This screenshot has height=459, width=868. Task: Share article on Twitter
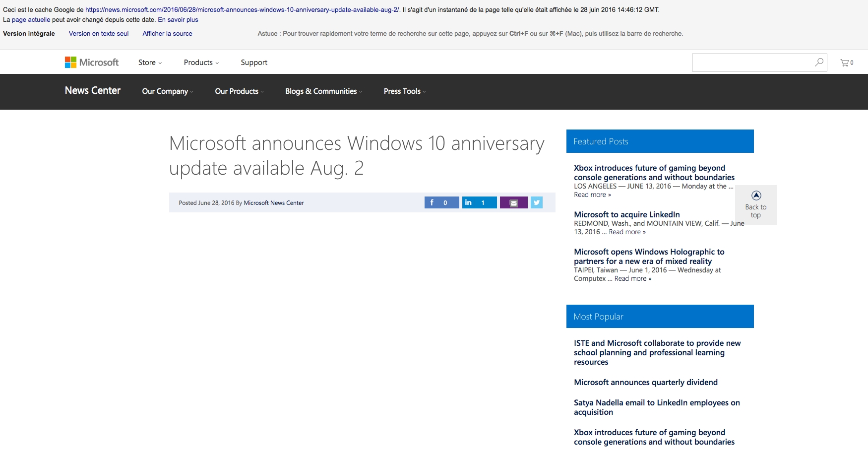click(x=537, y=202)
